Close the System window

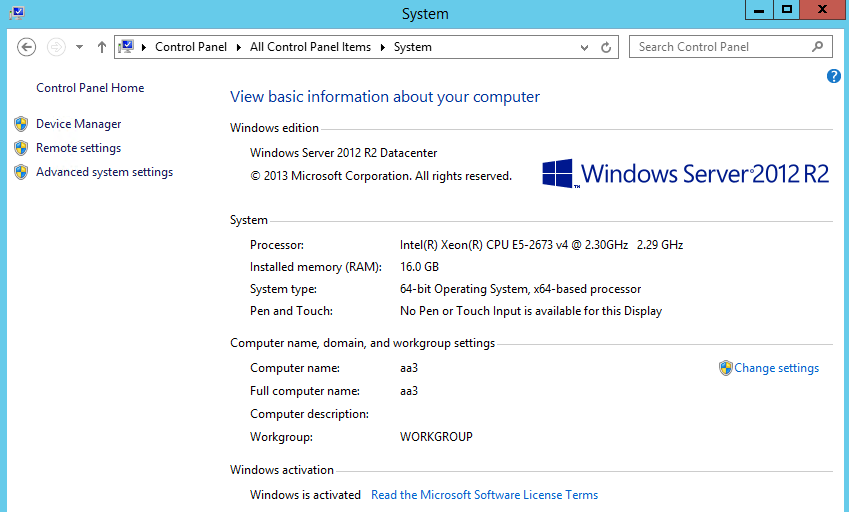click(x=822, y=10)
